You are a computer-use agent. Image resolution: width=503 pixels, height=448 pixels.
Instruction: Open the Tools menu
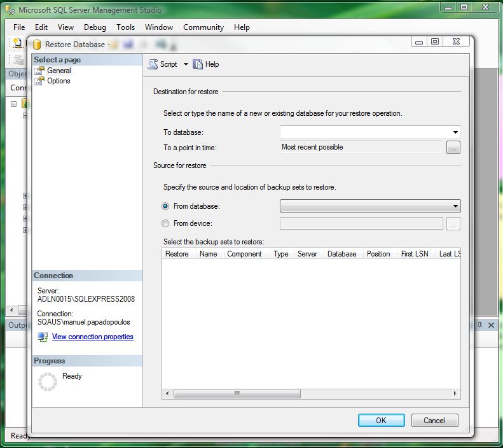[x=125, y=27]
